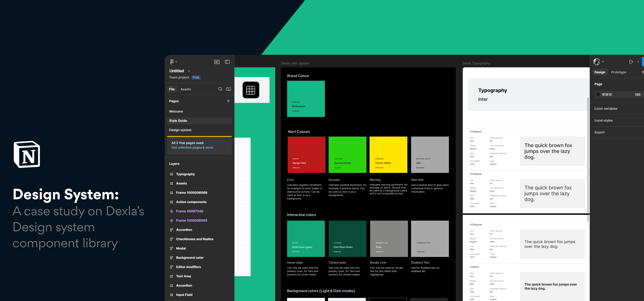
Task: Click the missing fonts A? icon
Action: point(217,62)
